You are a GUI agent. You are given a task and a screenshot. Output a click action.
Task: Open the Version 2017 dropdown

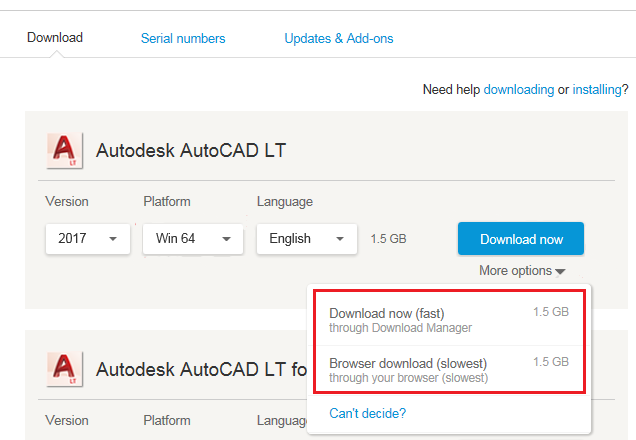88,239
